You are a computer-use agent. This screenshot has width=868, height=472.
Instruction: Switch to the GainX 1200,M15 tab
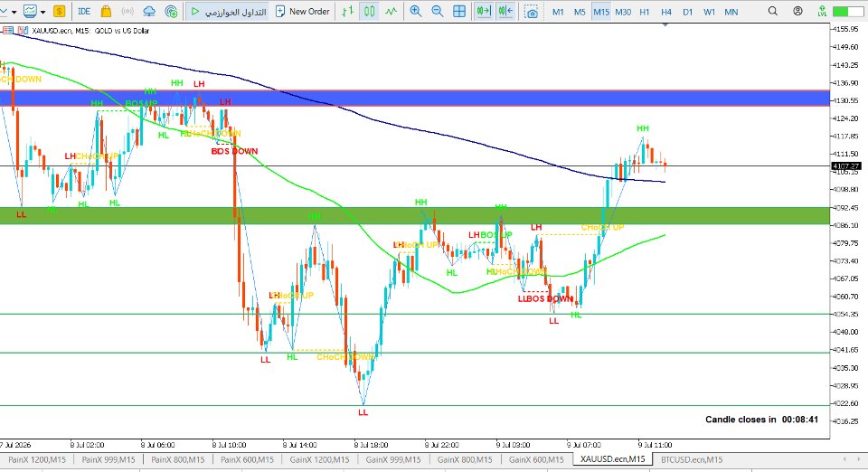pyautogui.click(x=319, y=459)
